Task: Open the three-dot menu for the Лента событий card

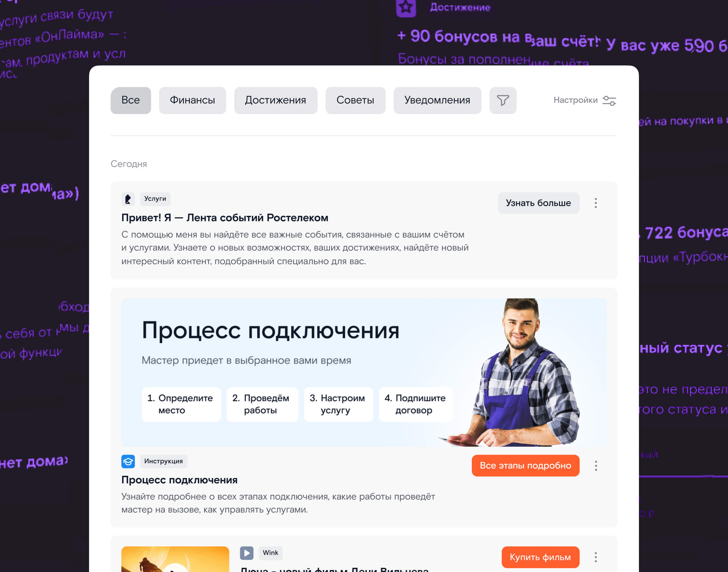Action: (x=596, y=203)
